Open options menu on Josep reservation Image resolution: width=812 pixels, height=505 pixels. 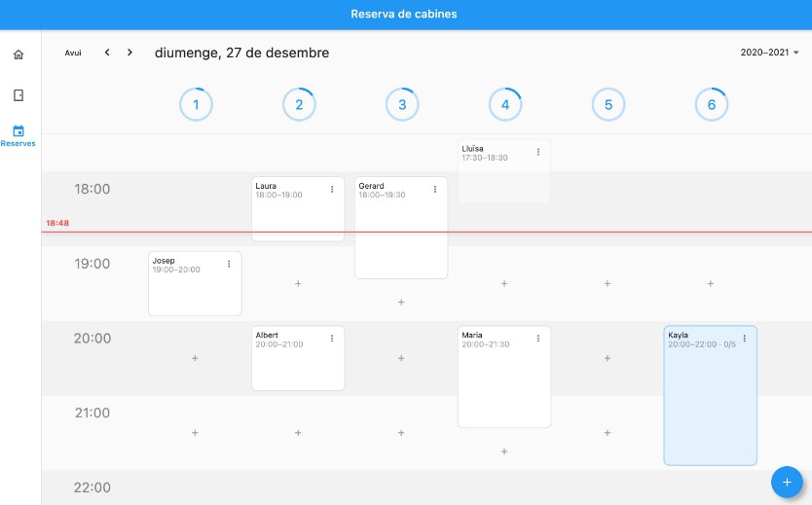[229, 264]
